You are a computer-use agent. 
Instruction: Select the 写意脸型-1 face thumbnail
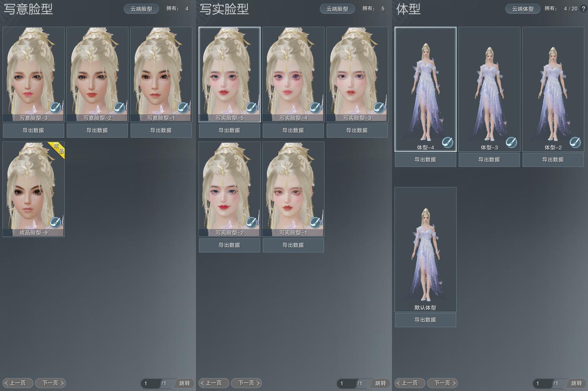[x=161, y=74]
